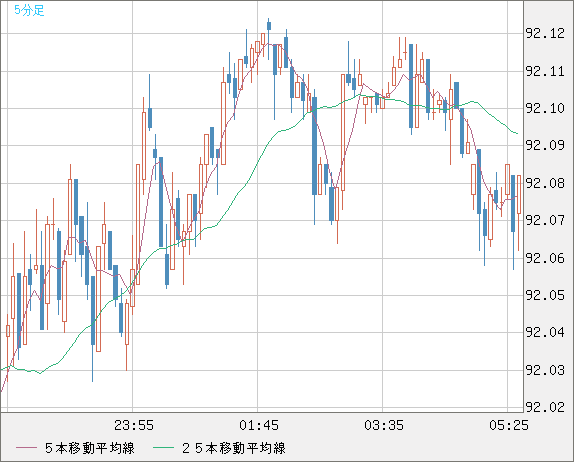Click the 25本移動平均線 legend label
Image resolution: width=574 pixels, height=462 pixels.
[234, 448]
